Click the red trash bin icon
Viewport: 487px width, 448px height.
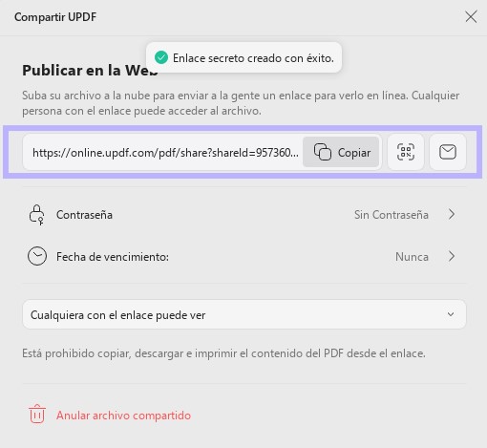click(37, 414)
